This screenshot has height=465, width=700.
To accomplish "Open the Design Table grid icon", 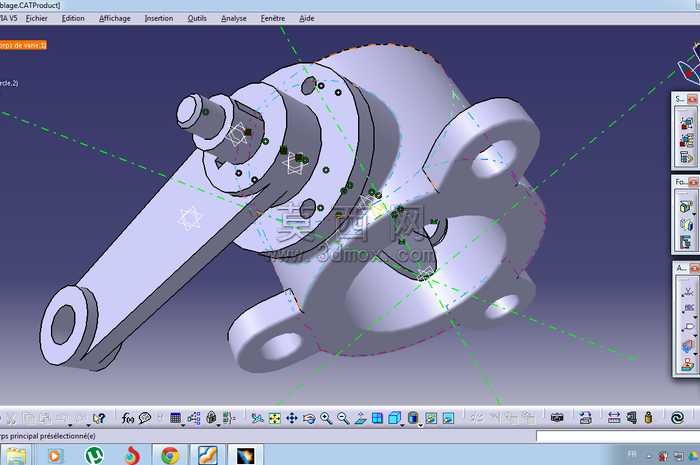I will tap(175, 418).
